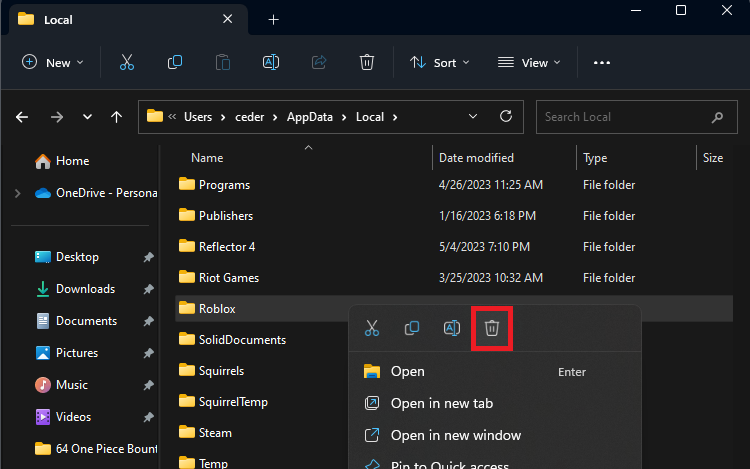Expand the OneDrive tree node

tap(17, 193)
